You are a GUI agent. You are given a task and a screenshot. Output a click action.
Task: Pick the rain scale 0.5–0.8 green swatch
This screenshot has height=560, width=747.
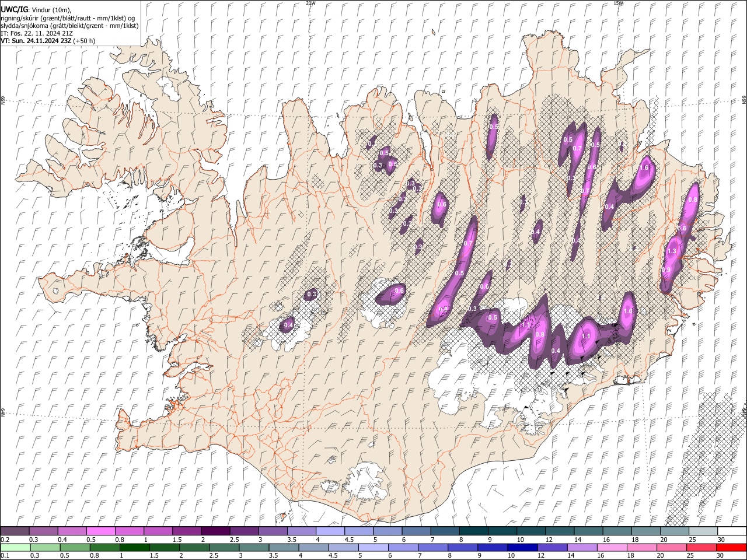[x=75, y=548]
